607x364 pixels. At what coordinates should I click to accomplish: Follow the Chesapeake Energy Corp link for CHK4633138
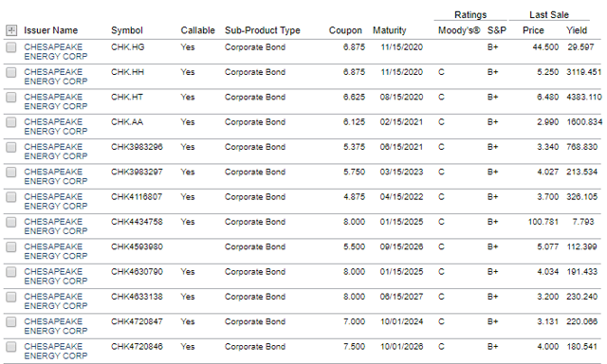click(56, 300)
